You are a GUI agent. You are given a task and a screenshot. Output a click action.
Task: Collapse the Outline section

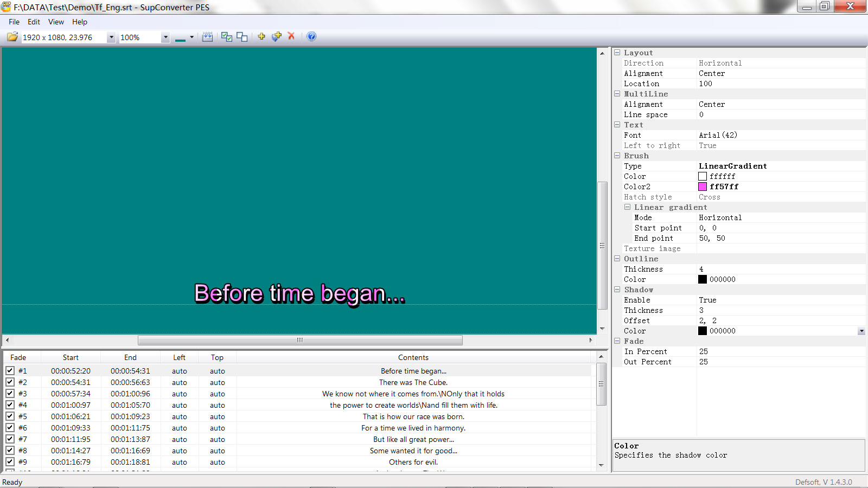[617, 259]
